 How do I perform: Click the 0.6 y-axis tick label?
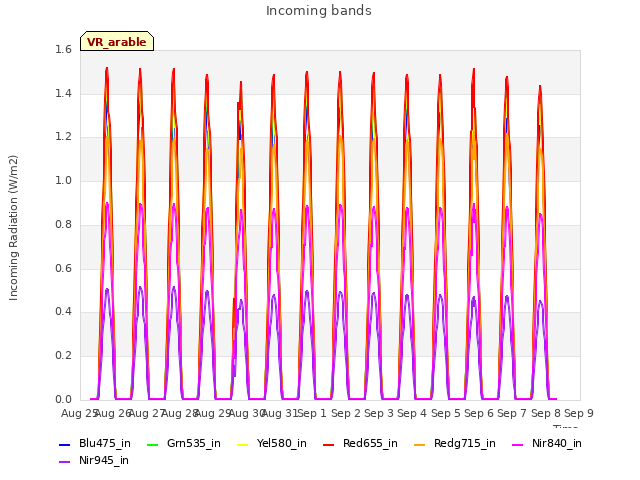tap(63, 268)
